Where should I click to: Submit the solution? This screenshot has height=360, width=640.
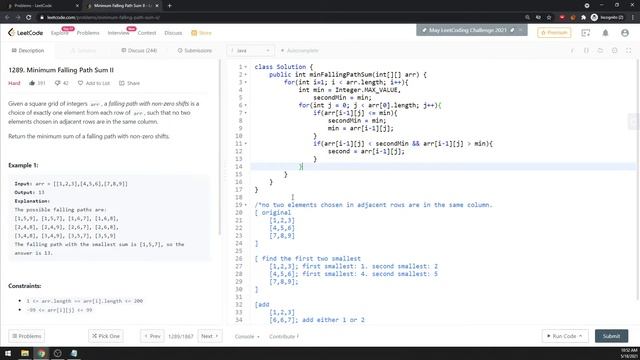611,336
